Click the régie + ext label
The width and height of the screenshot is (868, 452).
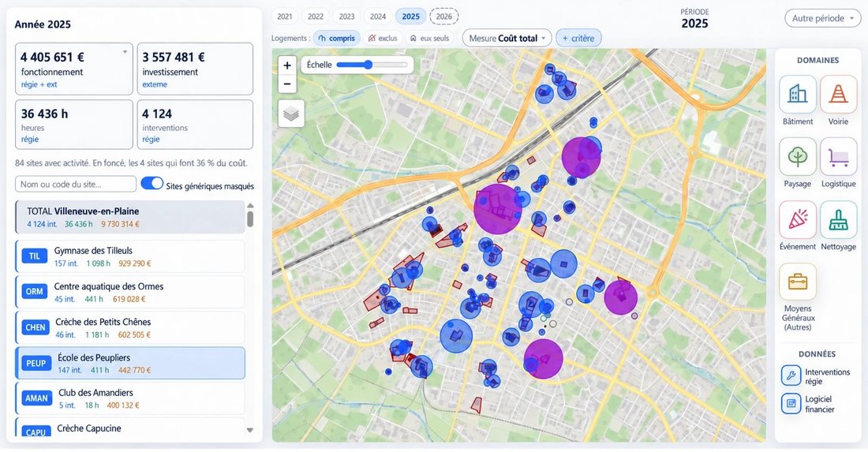pos(39,84)
